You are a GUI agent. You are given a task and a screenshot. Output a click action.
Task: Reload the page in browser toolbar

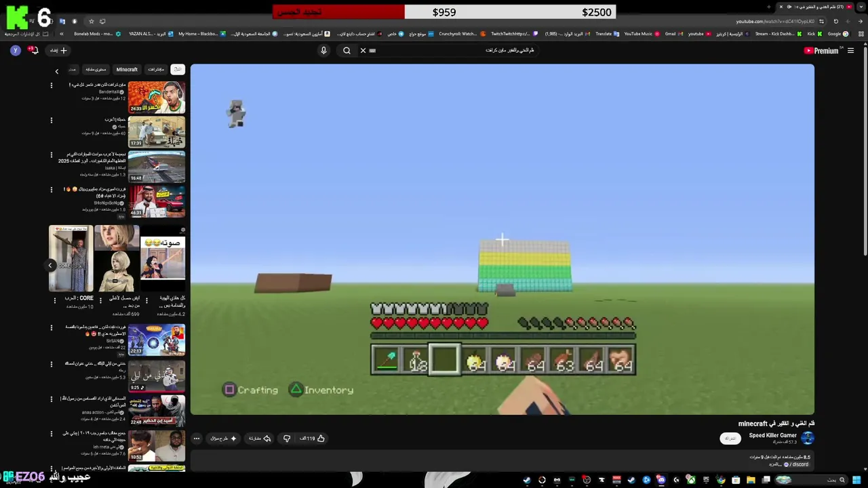tap(836, 22)
